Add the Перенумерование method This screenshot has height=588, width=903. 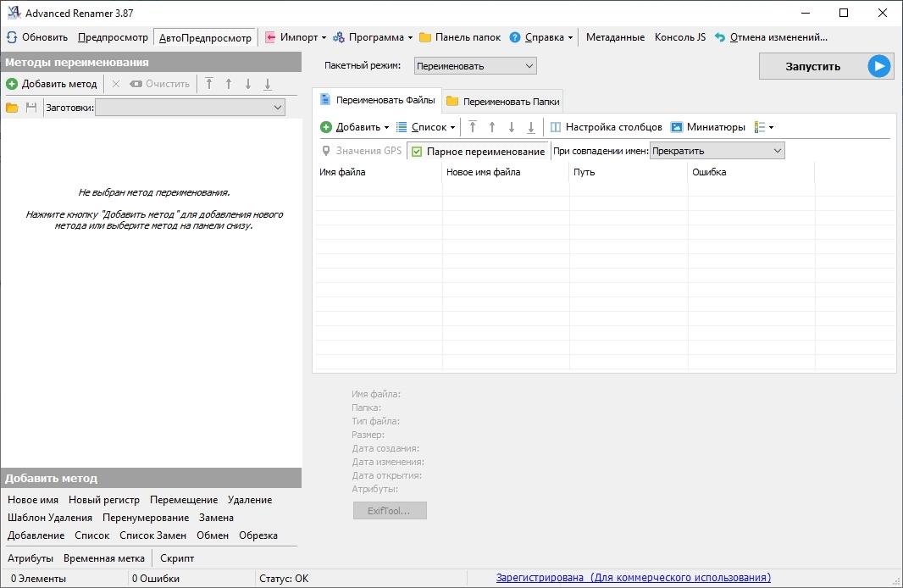[146, 518]
